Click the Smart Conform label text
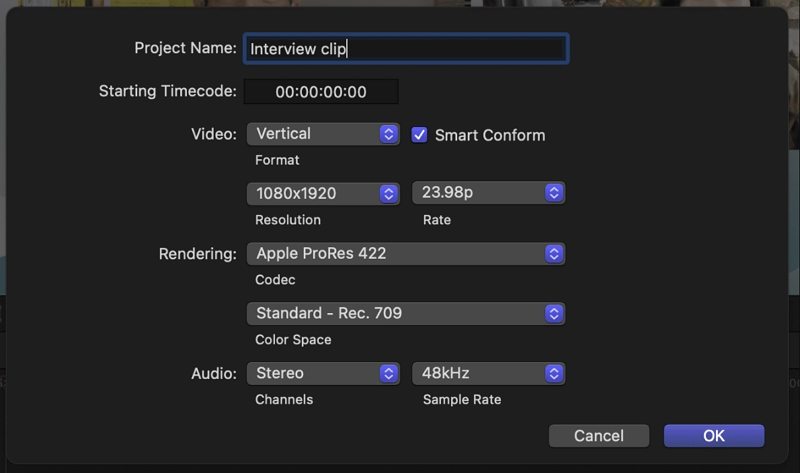Screen dimensions: 800x473 click(x=490, y=135)
